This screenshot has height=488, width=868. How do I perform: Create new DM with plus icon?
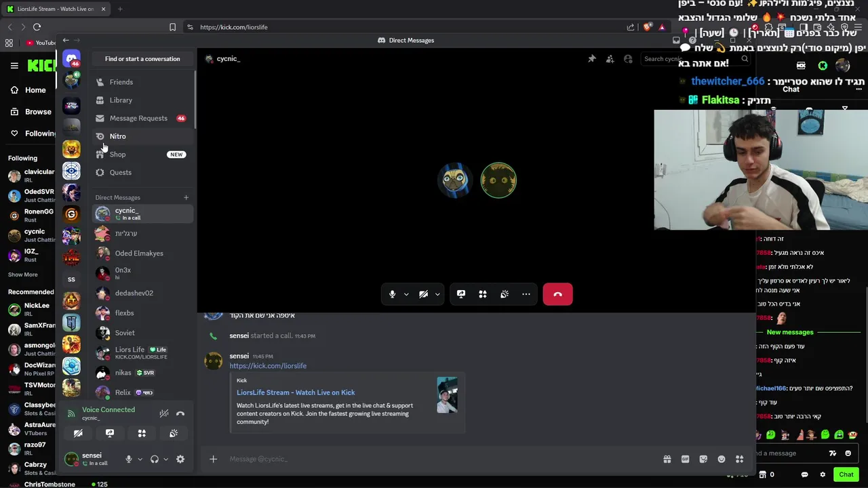(x=186, y=197)
